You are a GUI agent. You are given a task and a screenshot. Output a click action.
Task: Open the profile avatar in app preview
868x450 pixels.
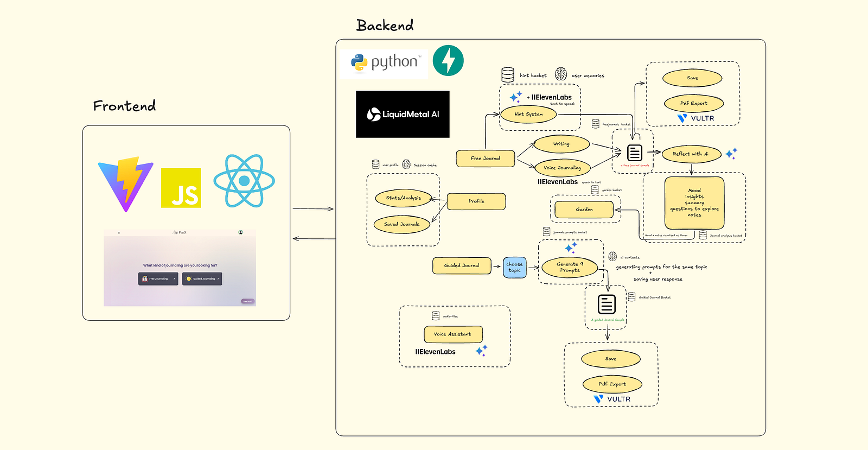pyautogui.click(x=241, y=232)
